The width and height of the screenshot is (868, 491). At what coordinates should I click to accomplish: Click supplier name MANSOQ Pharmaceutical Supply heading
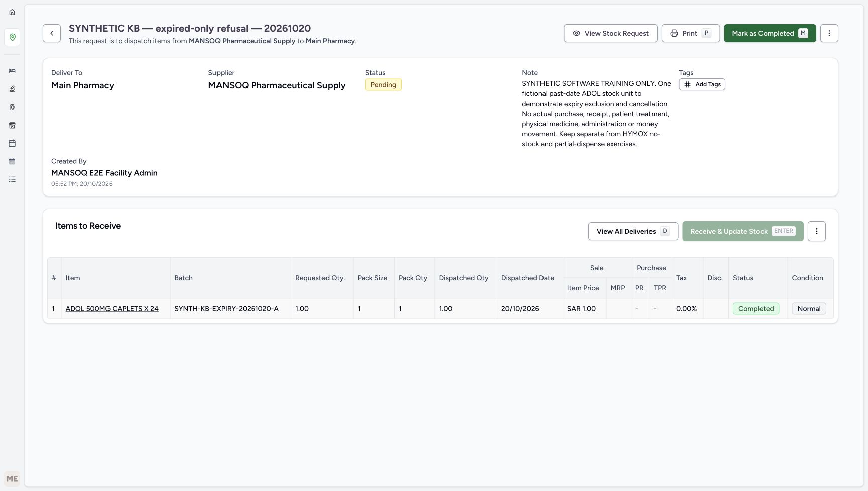click(x=277, y=85)
